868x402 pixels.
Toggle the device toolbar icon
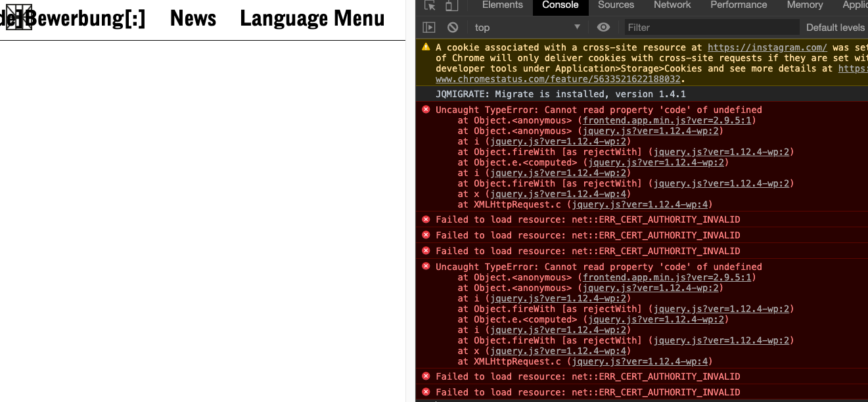[x=451, y=5]
